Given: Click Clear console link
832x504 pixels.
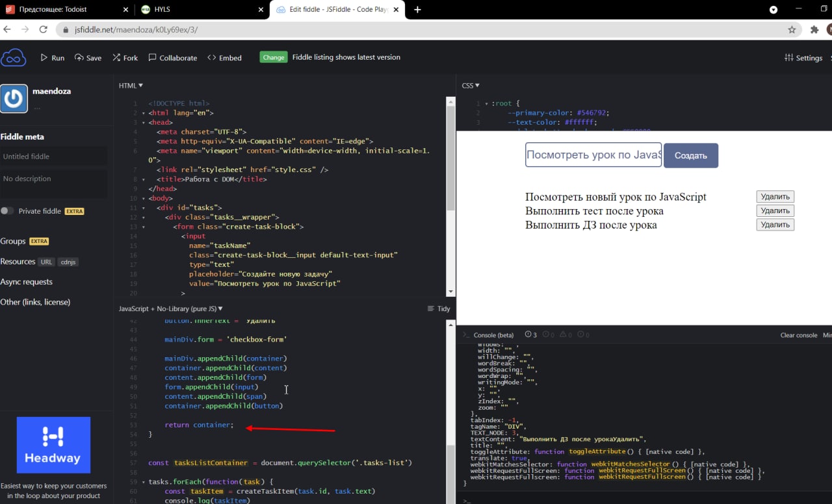Looking at the screenshot, I should click(799, 335).
